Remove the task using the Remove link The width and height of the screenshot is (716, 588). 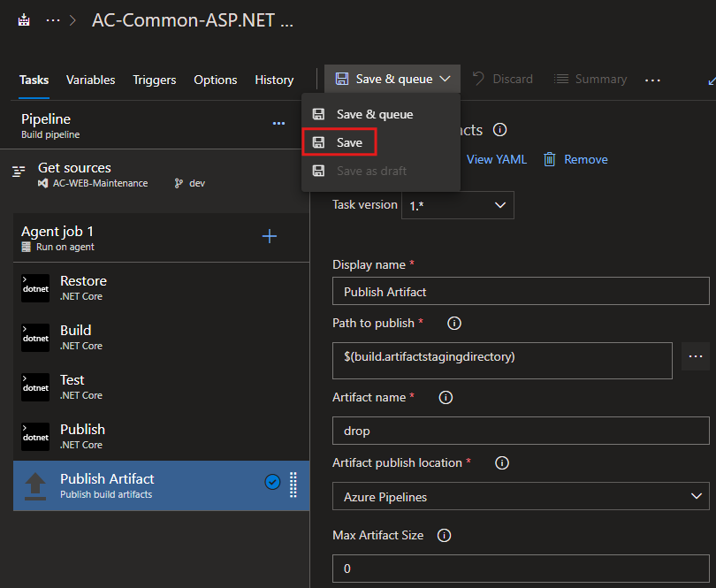(586, 159)
